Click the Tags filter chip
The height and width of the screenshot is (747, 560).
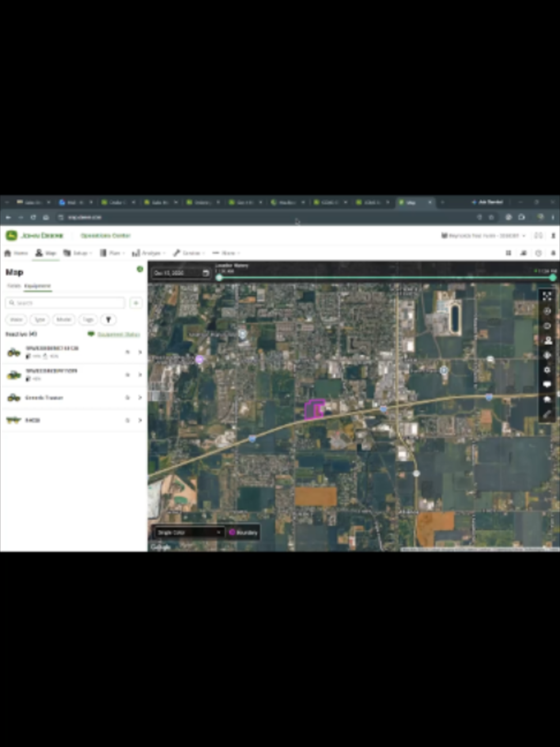[88, 320]
